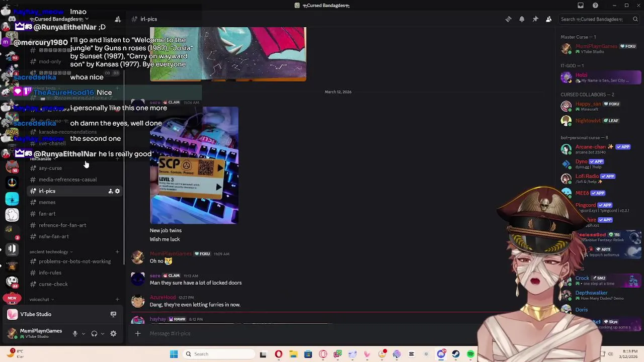
Task: Open Steam from taskbar
Action: coord(456,354)
